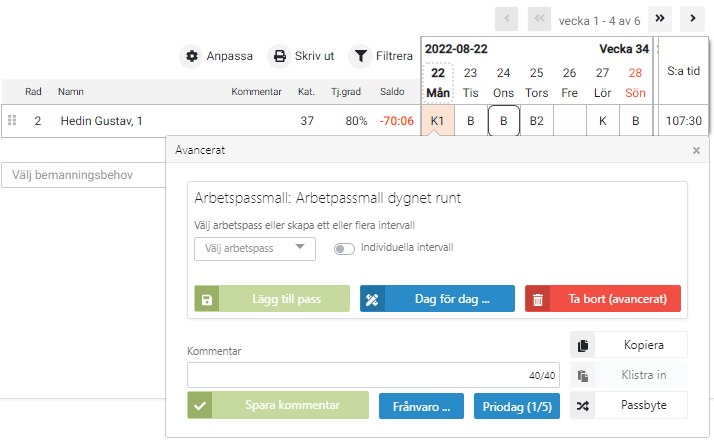Jump back with double left chevron
714x440 pixels.
[539, 19]
